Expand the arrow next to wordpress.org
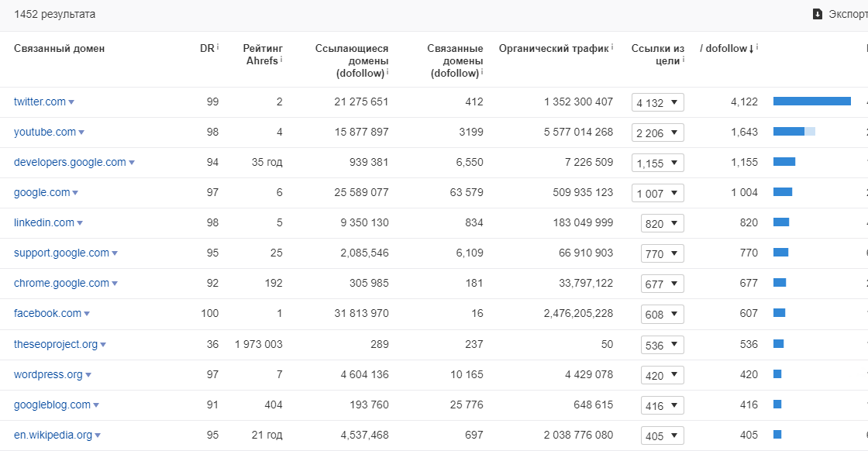 pos(88,375)
